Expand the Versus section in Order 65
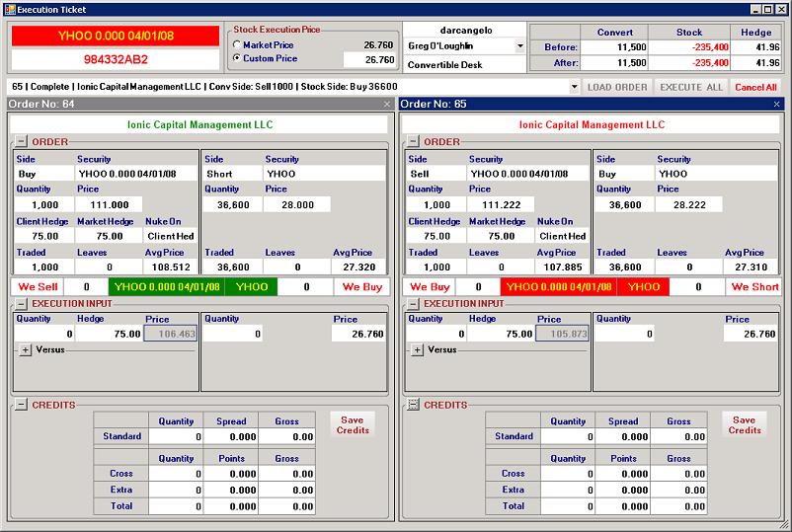The width and height of the screenshot is (792, 532). pyautogui.click(x=417, y=349)
